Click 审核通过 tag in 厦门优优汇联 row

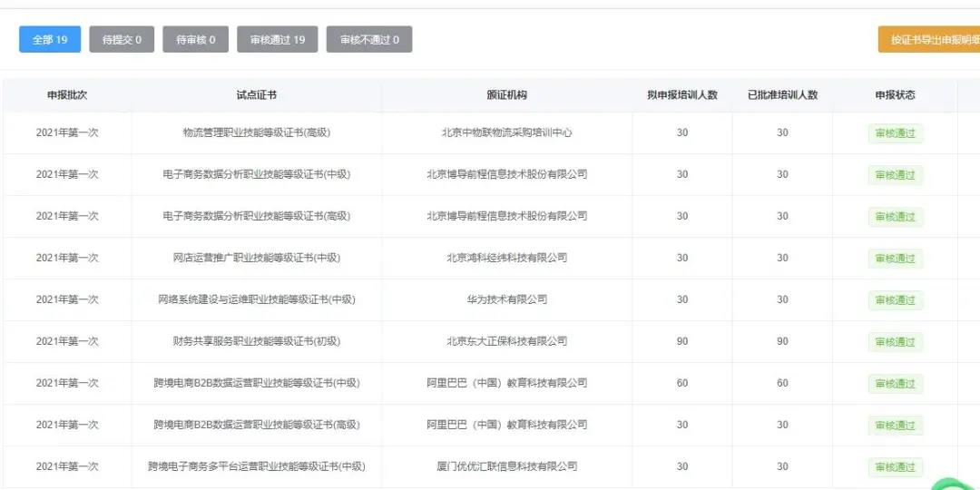pos(895,467)
